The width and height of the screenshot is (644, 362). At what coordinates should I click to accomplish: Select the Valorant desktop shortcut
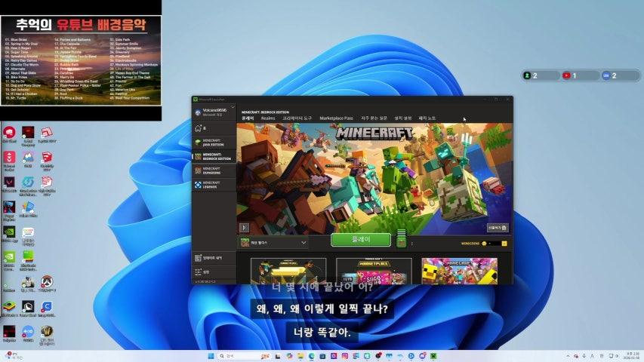9,184
